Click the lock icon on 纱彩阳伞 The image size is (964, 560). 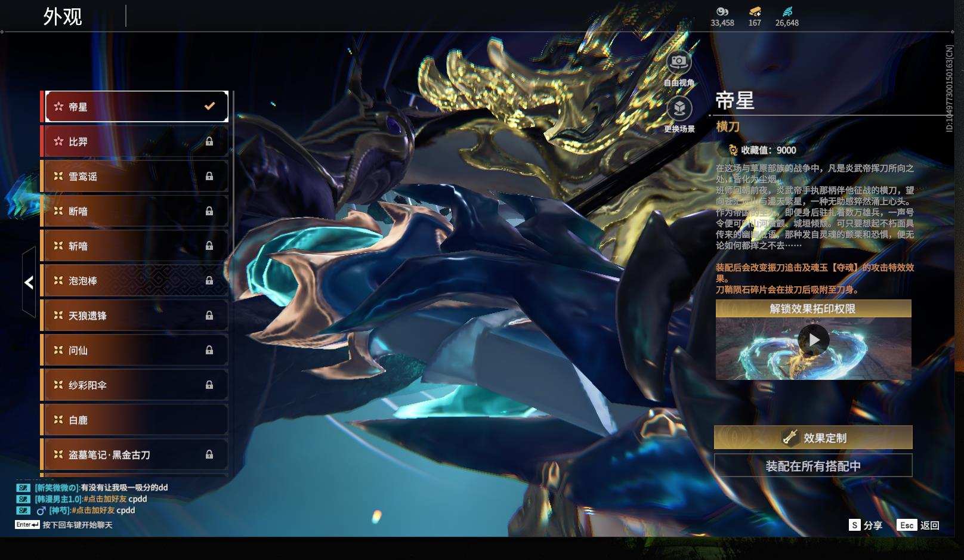tap(209, 385)
